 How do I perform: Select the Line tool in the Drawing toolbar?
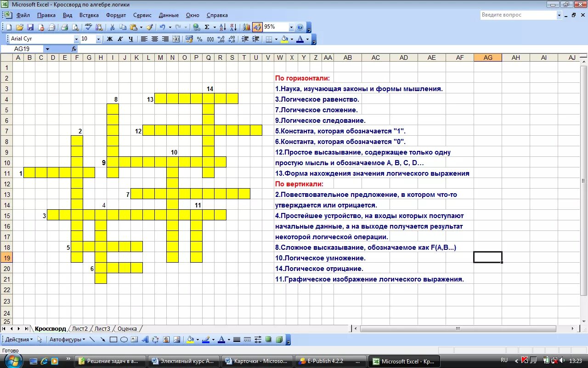(92, 340)
